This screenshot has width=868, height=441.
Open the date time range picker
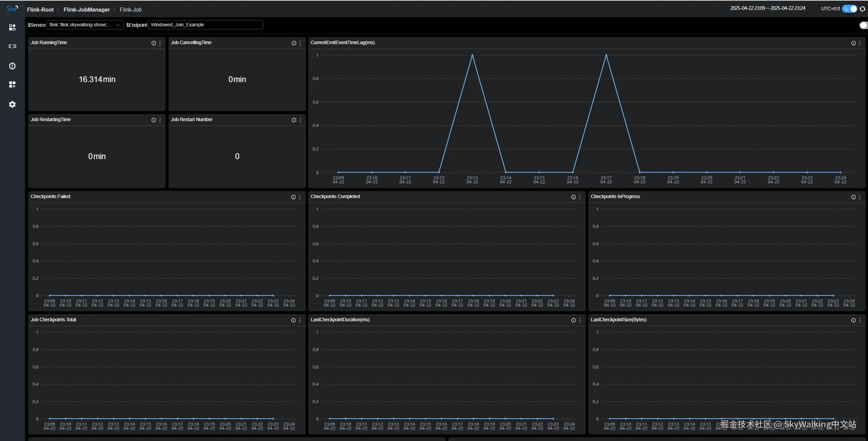767,8
